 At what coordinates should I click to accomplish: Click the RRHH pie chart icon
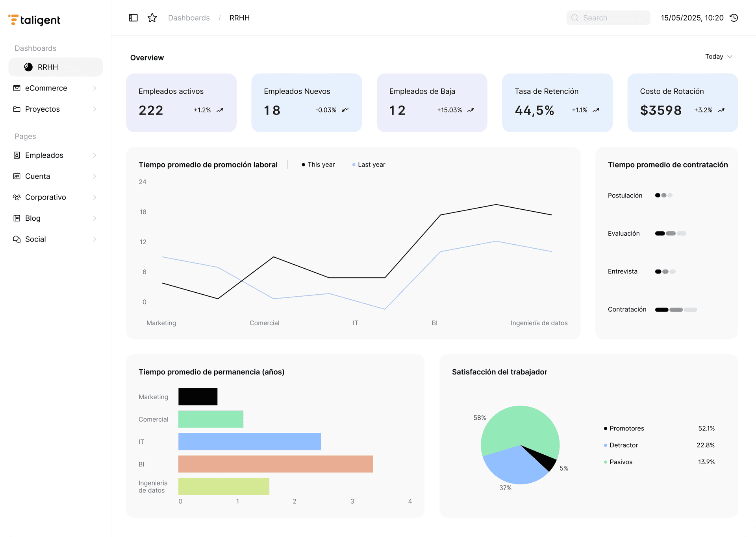[x=28, y=67]
